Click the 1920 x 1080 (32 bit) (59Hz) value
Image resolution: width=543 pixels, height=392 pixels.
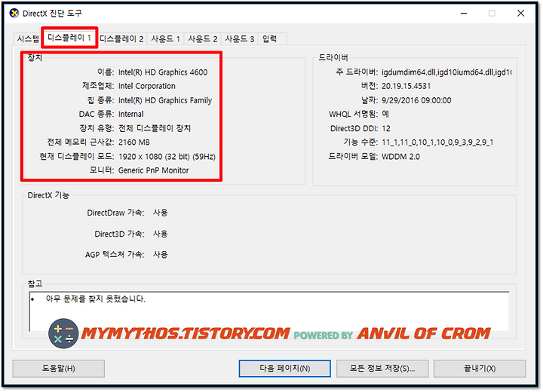pyautogui.click(x=167, y=157)
